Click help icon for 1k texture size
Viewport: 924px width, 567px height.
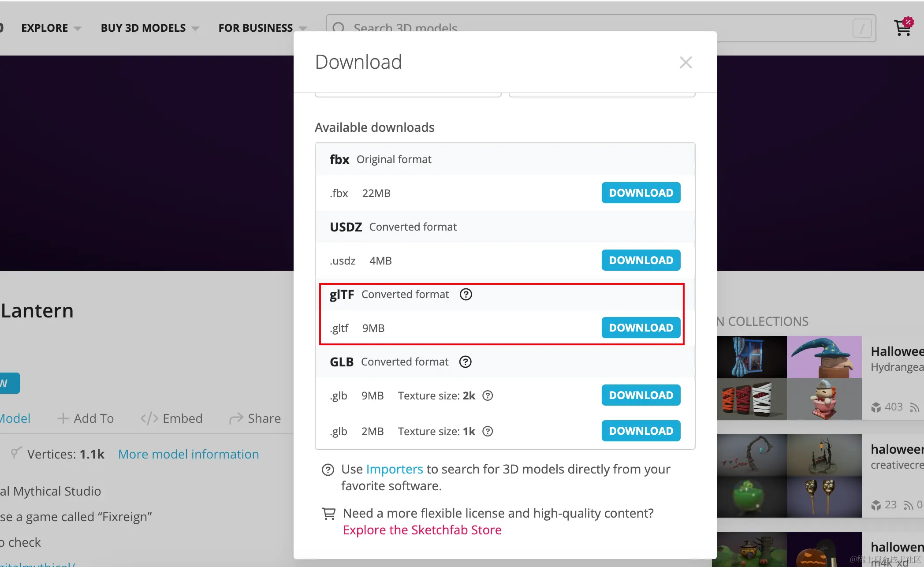(x=487, y=431)
